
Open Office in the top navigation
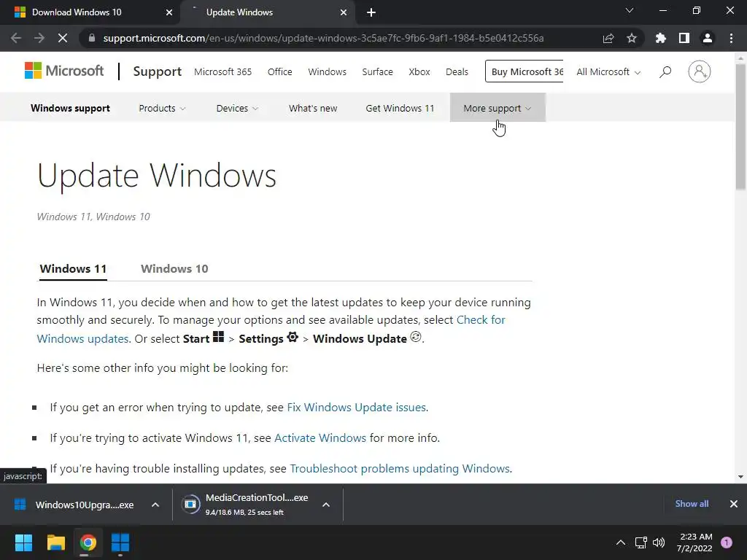279,72
